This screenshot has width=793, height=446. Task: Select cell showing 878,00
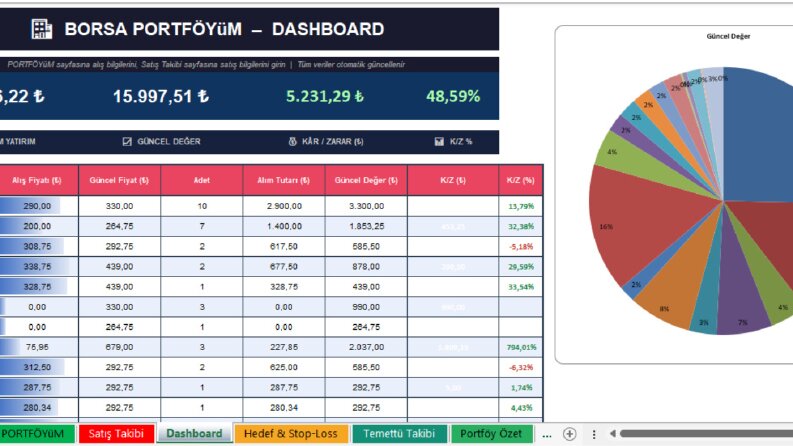pos(366,266)
